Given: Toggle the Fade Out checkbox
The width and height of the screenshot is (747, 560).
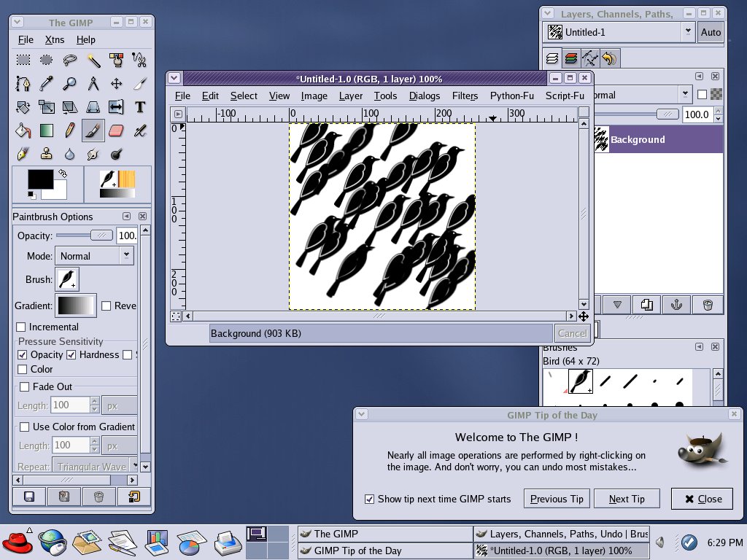Looking at the screenshot, I should tap(25, 387).
